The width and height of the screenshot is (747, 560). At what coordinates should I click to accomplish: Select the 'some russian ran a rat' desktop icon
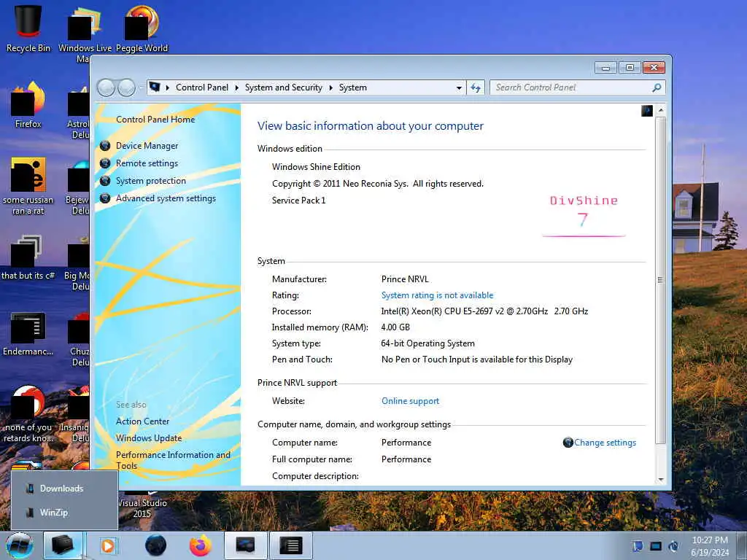[x=28, y=186]
